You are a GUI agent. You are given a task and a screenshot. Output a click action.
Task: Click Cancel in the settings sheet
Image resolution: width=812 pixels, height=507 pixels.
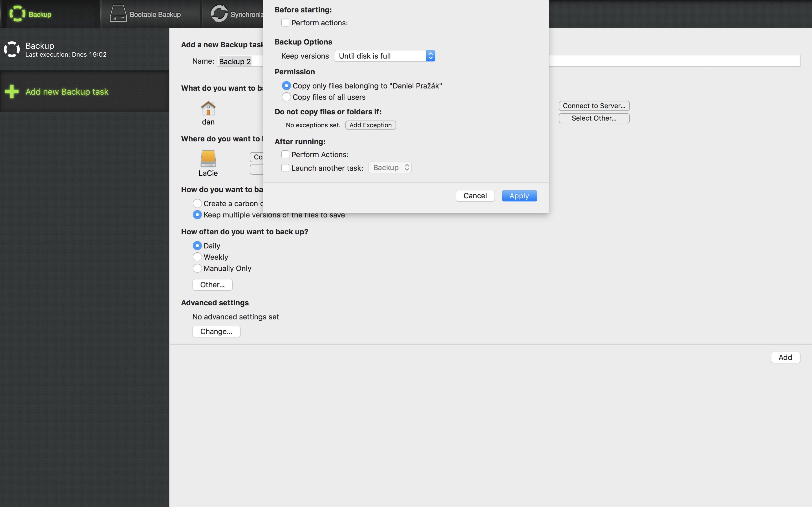[475, 196]
